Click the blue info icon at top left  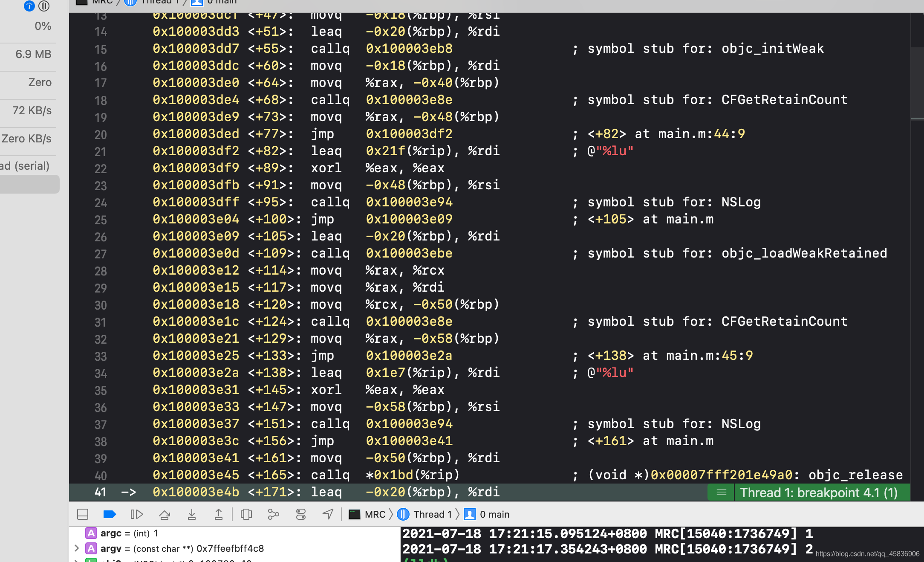pos(29,6)
